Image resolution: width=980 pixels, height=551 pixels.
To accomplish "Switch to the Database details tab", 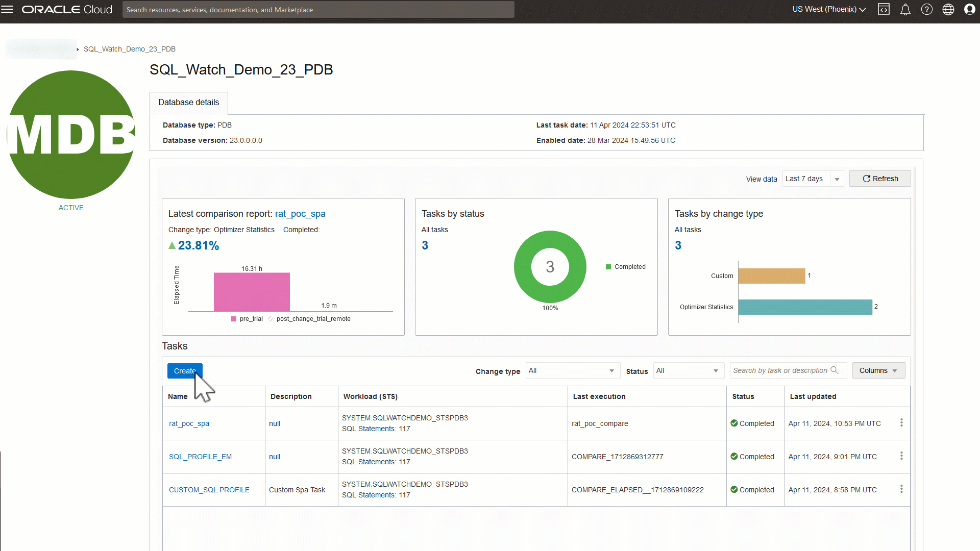I will point(188,103).
